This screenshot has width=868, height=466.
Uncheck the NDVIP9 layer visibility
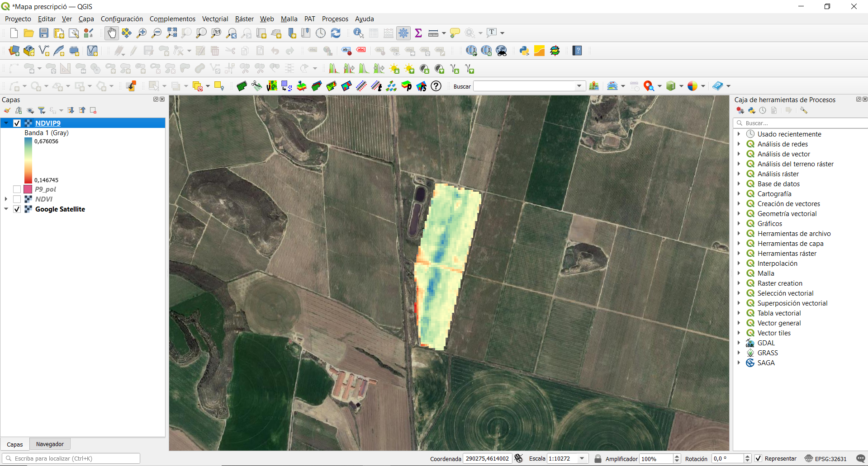point(17,123)
